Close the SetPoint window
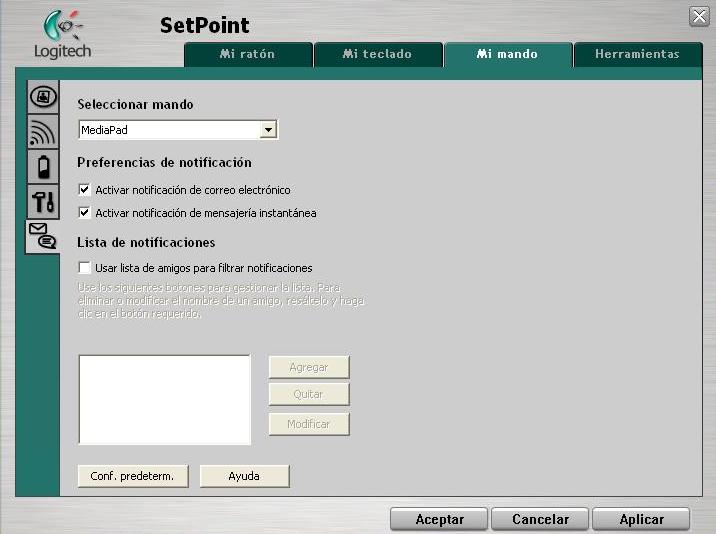The height and width of the screenshot is (534, 716). pos(699,16)
